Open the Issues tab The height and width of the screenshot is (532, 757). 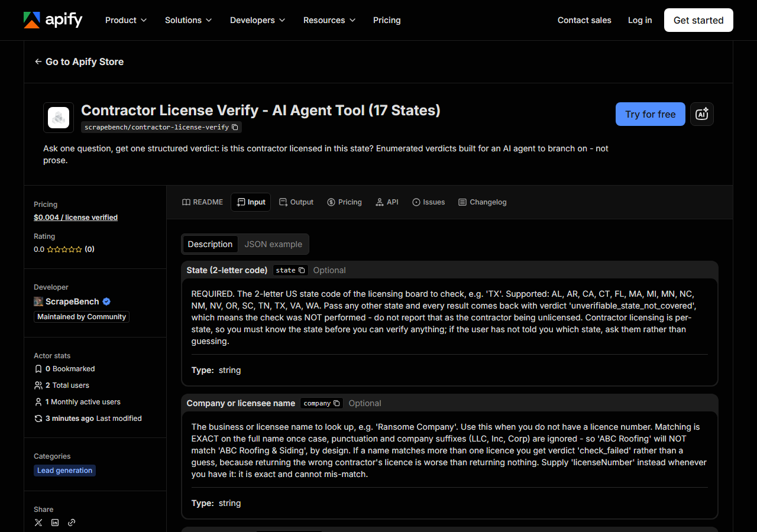(428, 202)
